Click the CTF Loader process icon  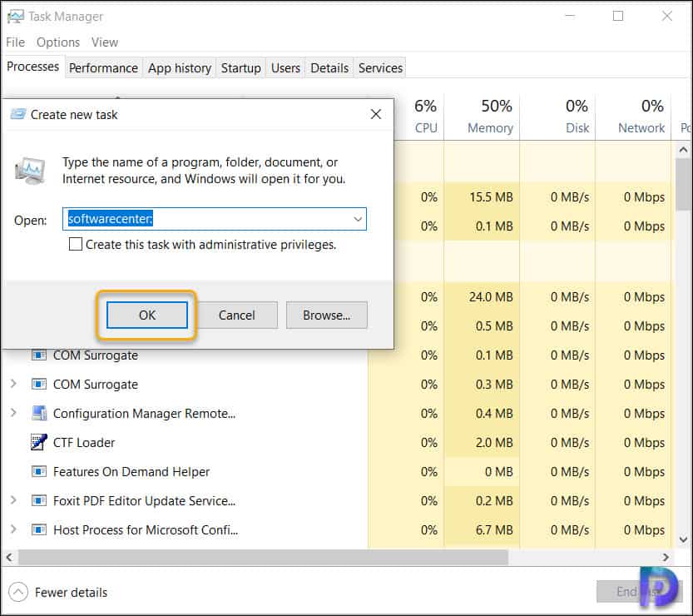point(39,442)
